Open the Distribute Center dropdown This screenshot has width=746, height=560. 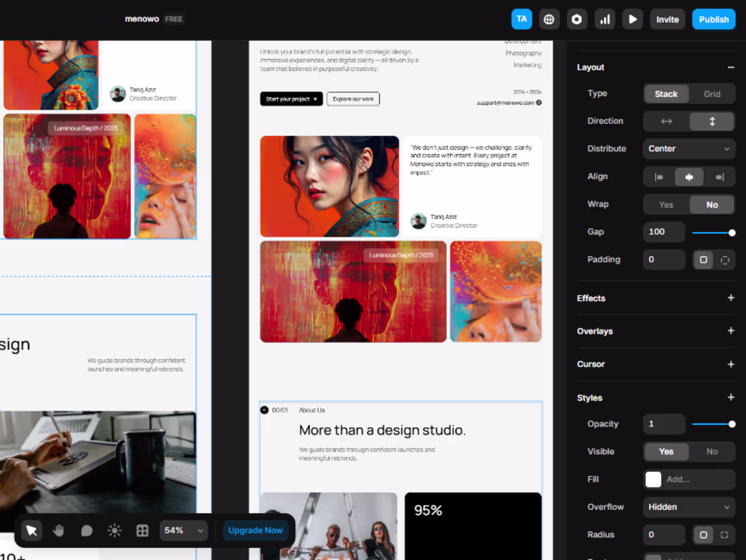click(x=688, y=148)
